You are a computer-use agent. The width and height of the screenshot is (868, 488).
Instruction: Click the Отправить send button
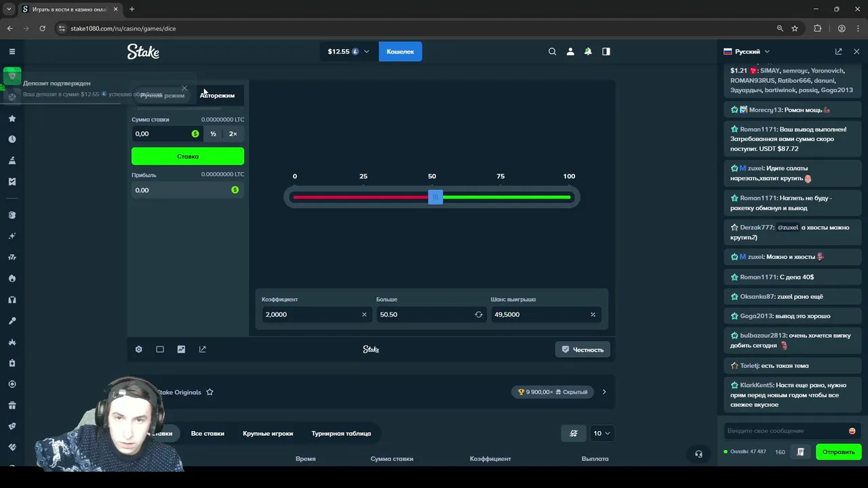839,452
